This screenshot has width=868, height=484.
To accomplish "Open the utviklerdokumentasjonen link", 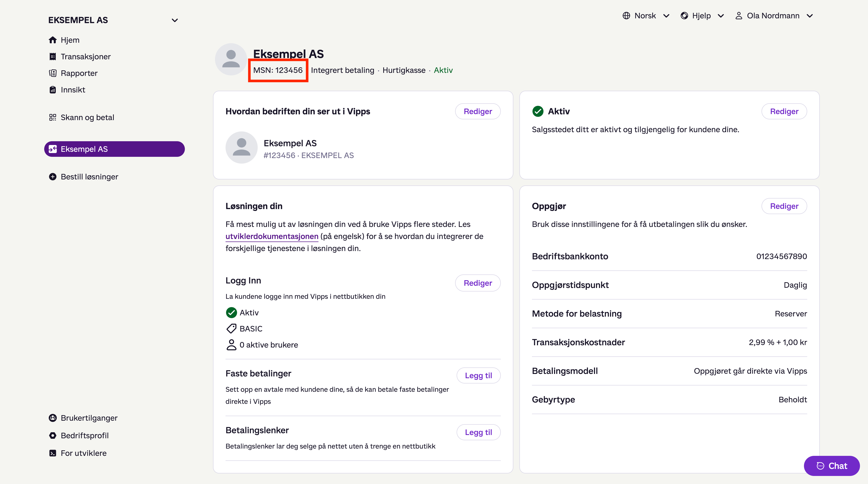I will click(x=272, y=236).
